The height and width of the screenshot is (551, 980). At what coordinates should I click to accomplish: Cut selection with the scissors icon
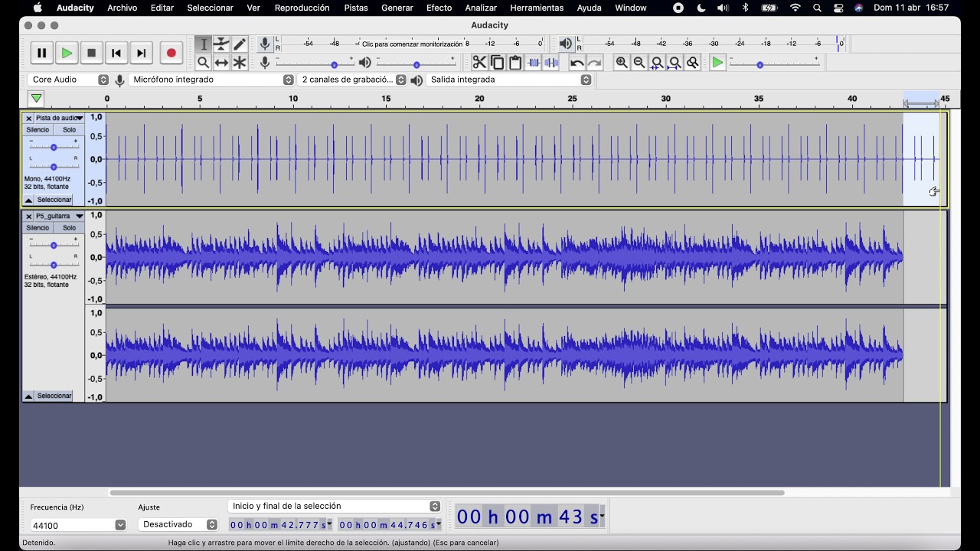(x=479, y=63)
